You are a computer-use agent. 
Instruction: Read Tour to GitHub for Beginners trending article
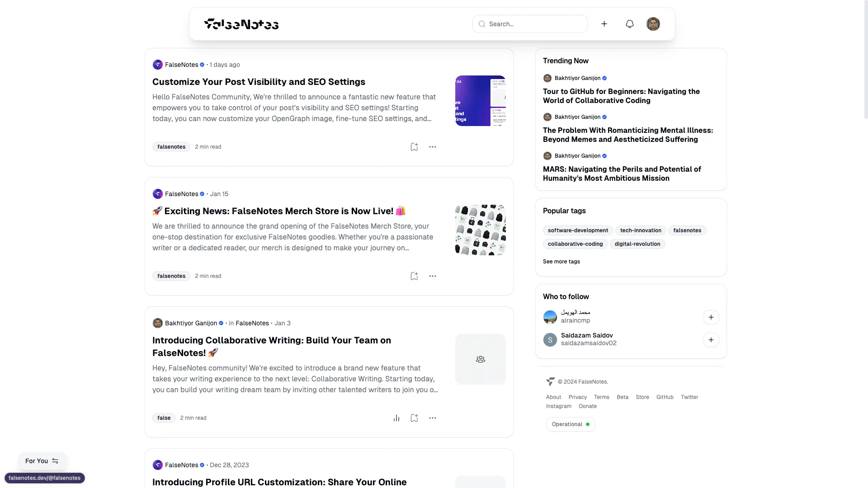[x=621, y=96]
